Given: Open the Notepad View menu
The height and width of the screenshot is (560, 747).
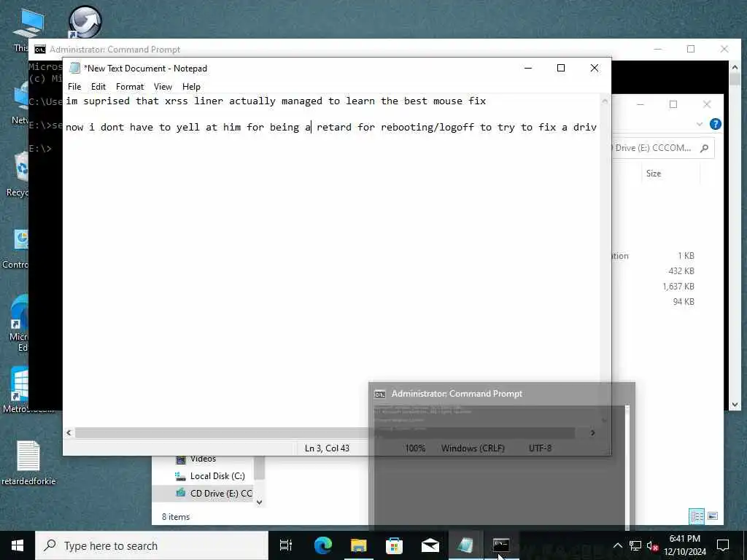Looking at the screenshot, I should click(x=163, y=87).
